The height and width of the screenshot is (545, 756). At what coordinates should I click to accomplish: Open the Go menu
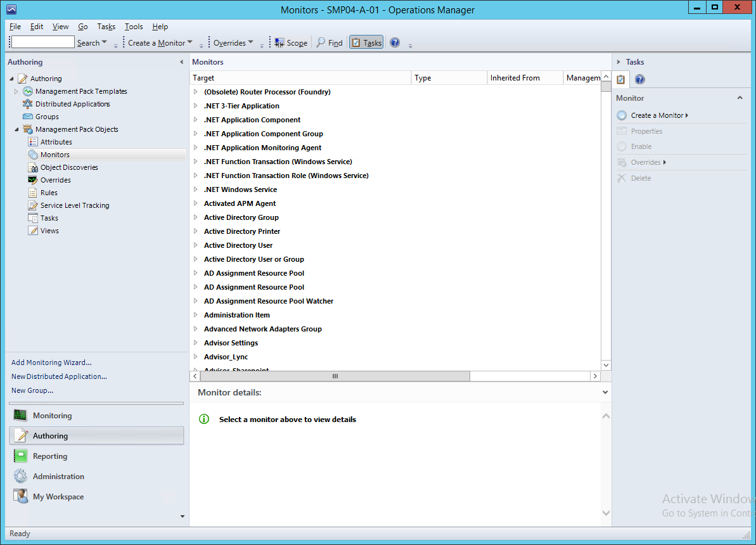(x=82, y=26)
